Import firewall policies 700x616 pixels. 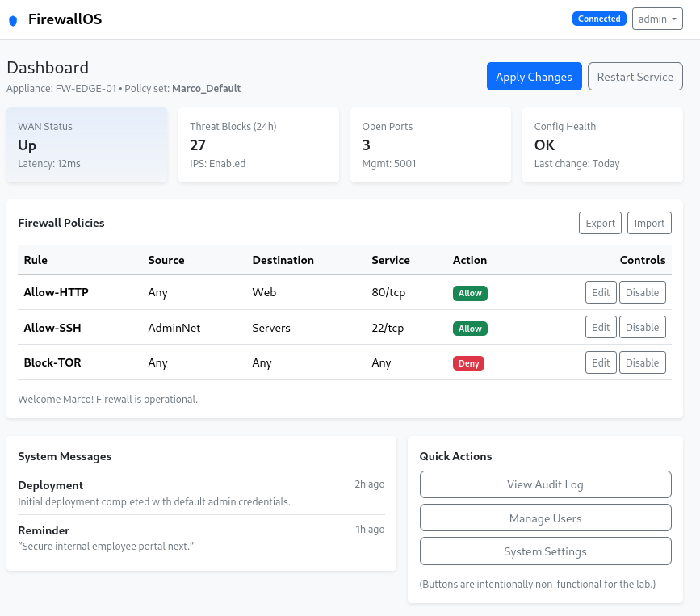pos(649,223)
